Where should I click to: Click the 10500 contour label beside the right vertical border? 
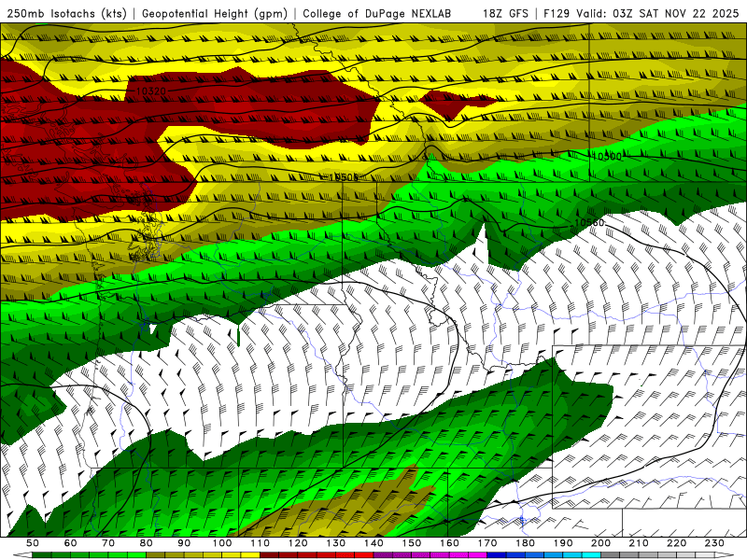coord(608,156)
